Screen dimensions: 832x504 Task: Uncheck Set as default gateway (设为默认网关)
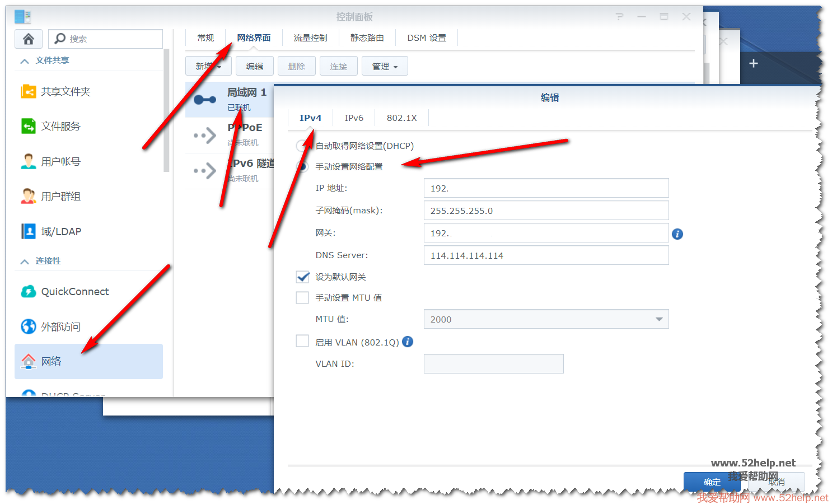303,277
